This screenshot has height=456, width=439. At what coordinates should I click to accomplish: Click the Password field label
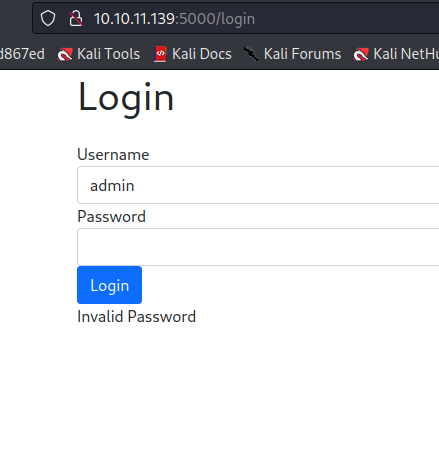[x=111, y=217]
